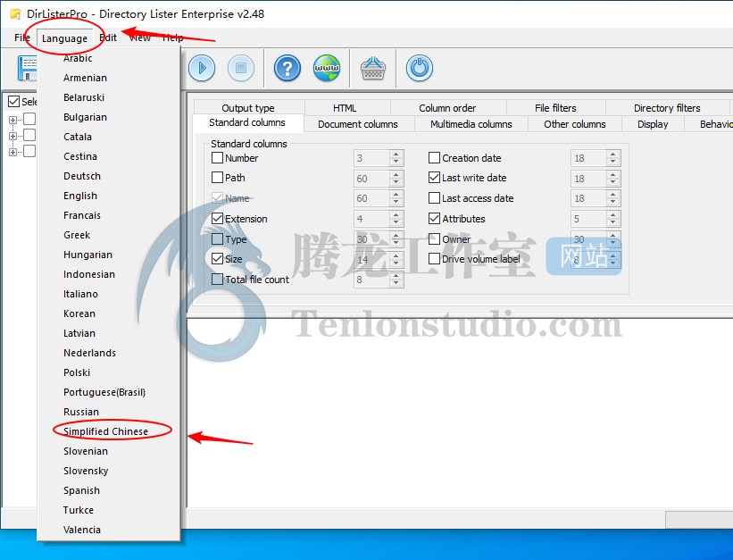
Task: Click the Save floppy disk toolbar icon
Action: [x=27, y=68]
